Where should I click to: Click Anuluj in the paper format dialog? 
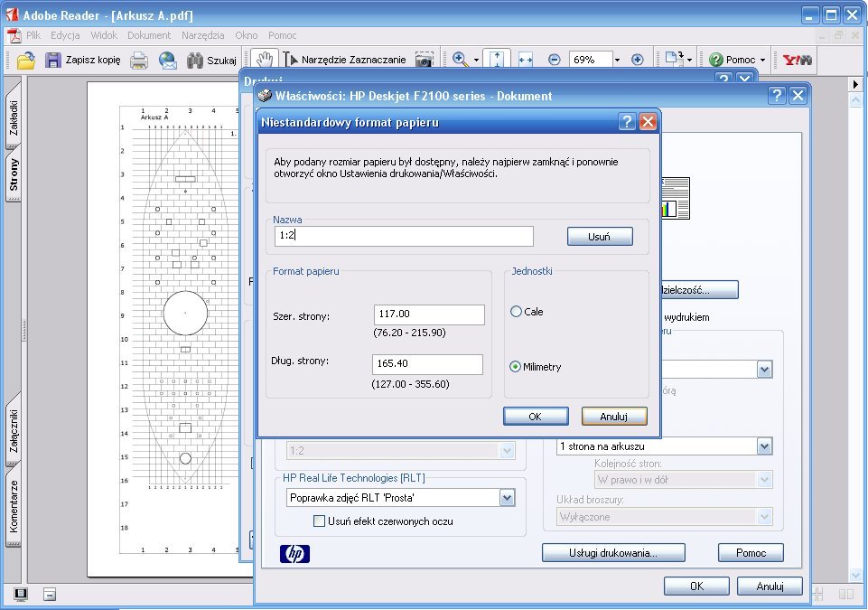614,417
